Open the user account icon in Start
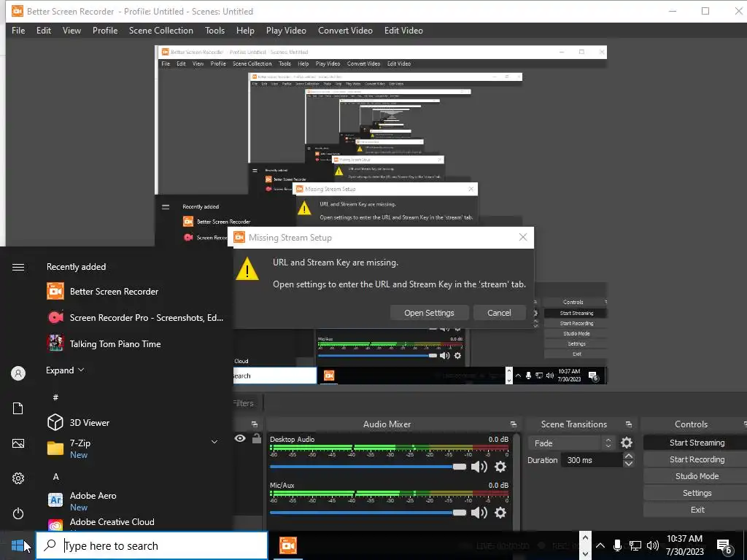Screen dimensions: 747x560 click(18, 373)
